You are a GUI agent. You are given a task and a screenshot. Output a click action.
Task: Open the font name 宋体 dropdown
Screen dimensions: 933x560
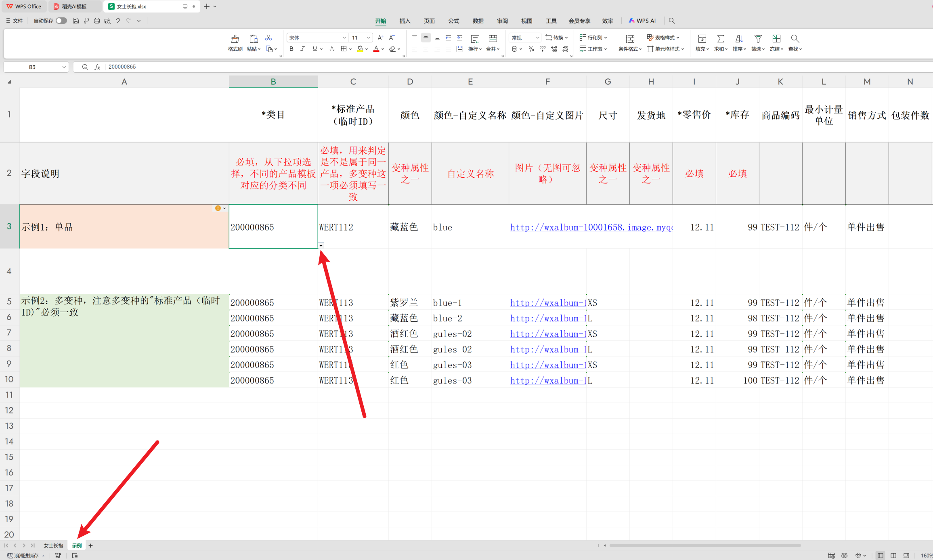pyautogui.click(x=344, y=38)
